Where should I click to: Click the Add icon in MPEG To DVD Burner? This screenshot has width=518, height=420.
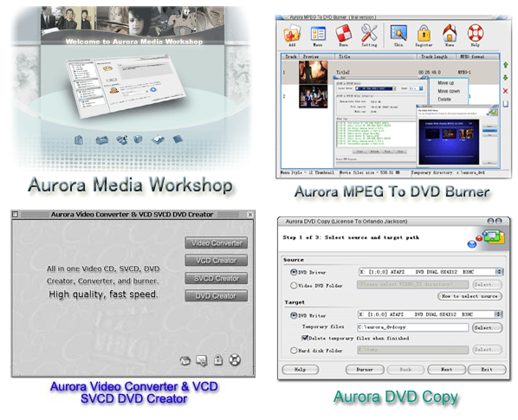[x=292, y=34]
